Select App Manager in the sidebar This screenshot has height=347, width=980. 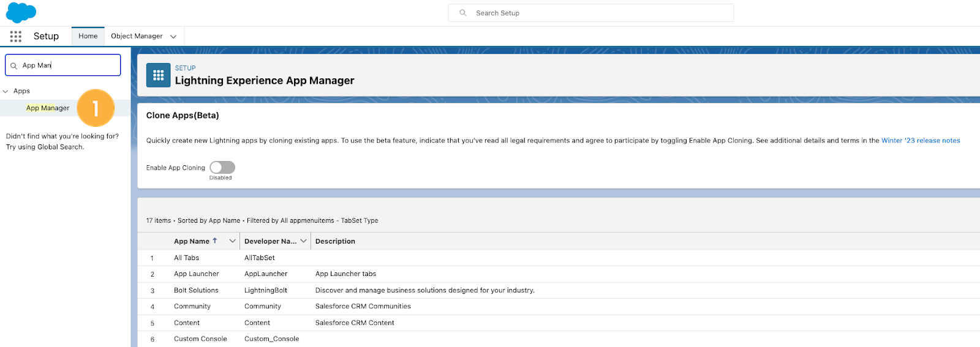(x=48, y=108)
